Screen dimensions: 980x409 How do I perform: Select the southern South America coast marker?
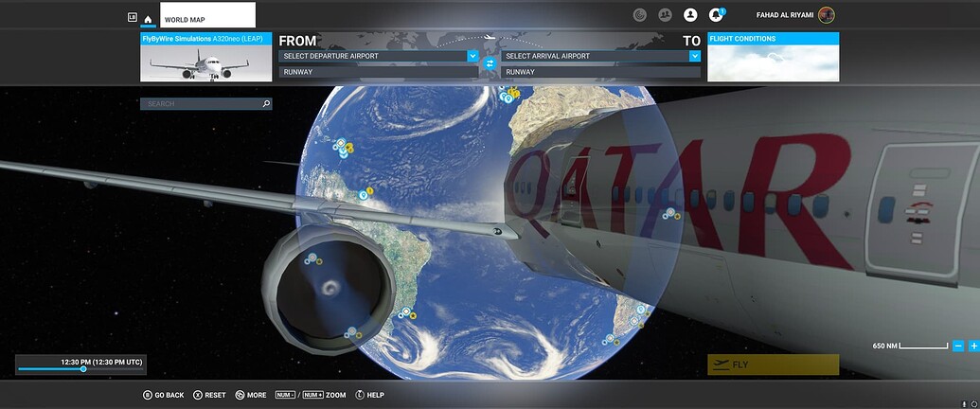tap(407, 312)
